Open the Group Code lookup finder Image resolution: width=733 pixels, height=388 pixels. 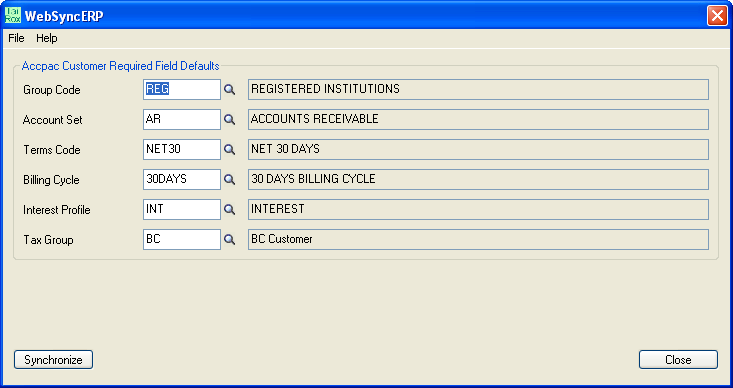point(229,90)
